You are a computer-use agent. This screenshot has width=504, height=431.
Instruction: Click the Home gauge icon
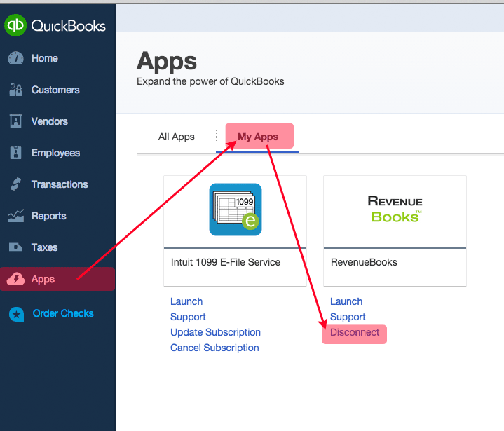[x=15, y=58]
